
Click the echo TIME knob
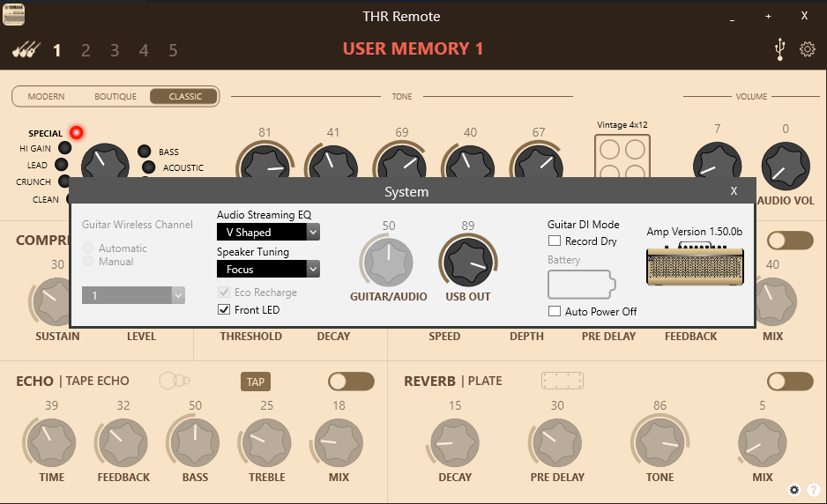coord(51,442)
